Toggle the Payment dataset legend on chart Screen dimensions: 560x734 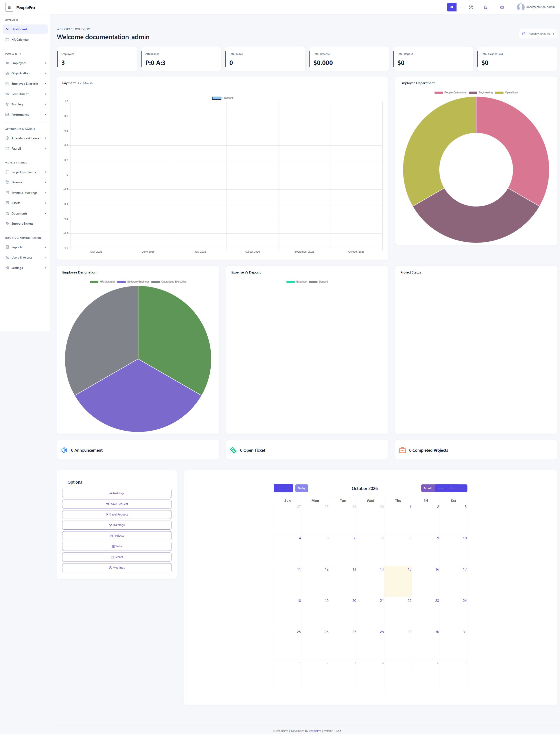click(222, 98)
